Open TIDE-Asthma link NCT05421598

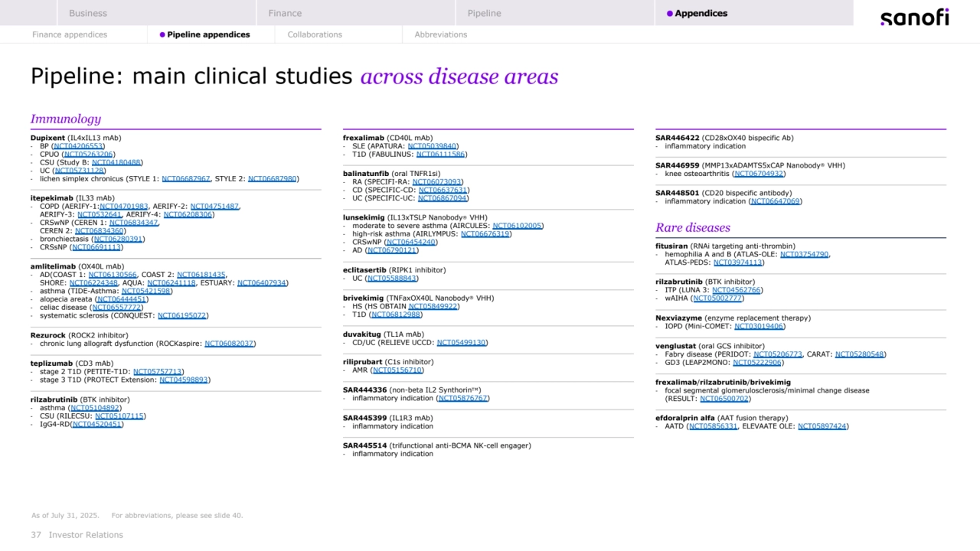click(146, 291)
